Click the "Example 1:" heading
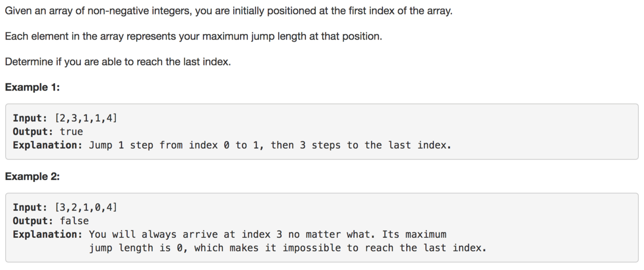This screenshot has height=270, width=644. pyautogui.click(x=32, y=87)
